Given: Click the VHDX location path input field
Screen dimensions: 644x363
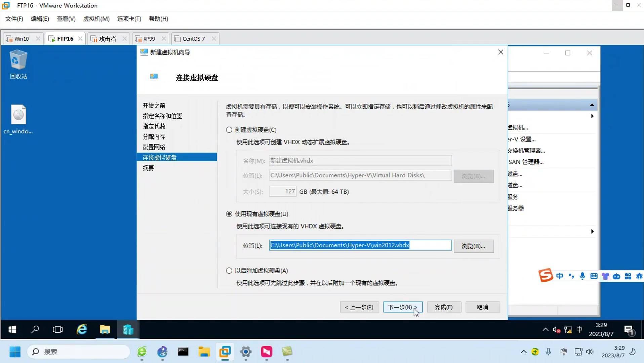Looking at the screenshot, I should pyautogui.click(x=360, y=245).
